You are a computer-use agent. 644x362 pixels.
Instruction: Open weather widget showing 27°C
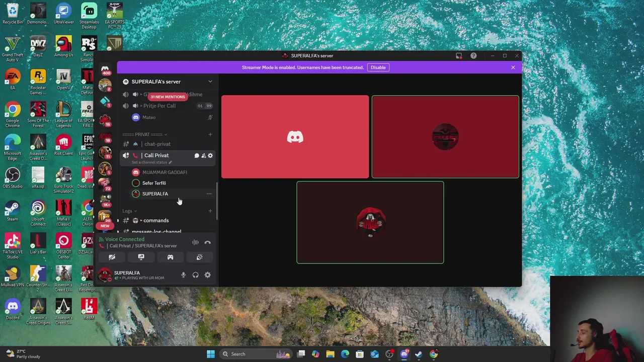(22, 354)
